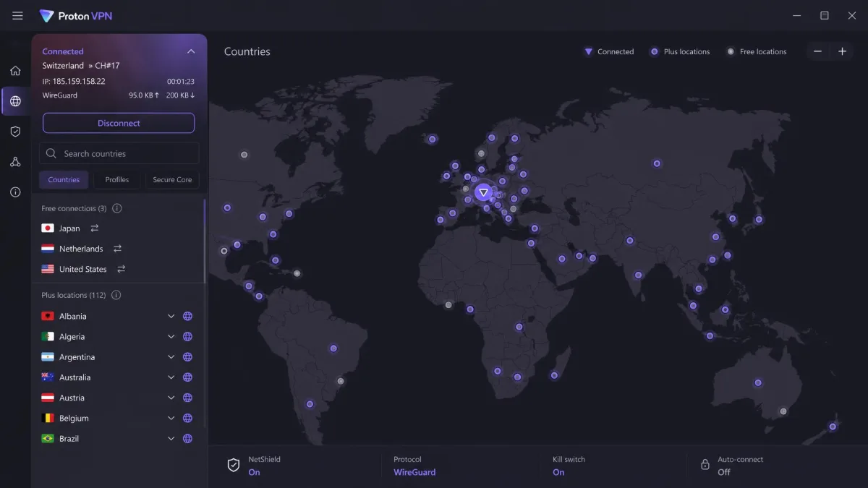Image resolution: width=868 pixels, height=488 pixels.
Task: Zoom out the map with minus button
Action: click(x=818, y=51)
